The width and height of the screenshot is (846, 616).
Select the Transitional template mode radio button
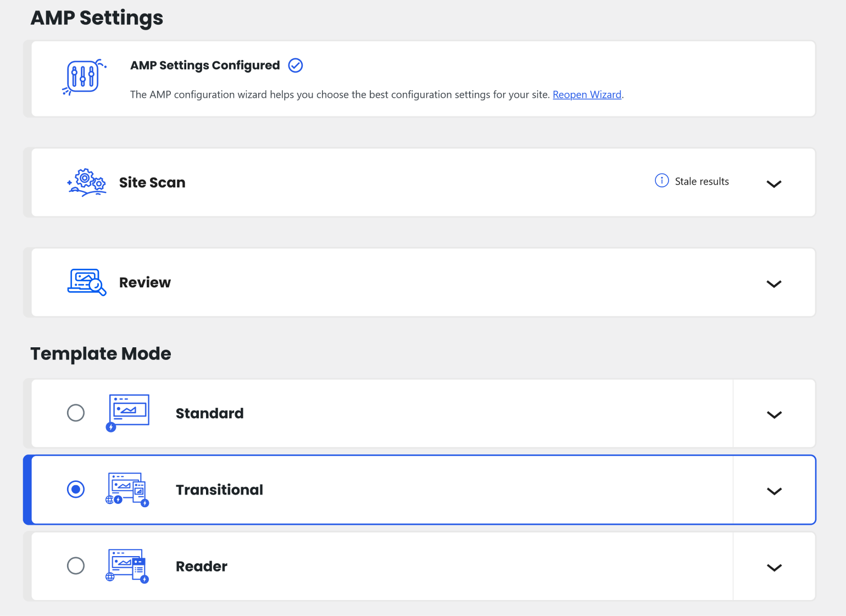coord(76,489)
